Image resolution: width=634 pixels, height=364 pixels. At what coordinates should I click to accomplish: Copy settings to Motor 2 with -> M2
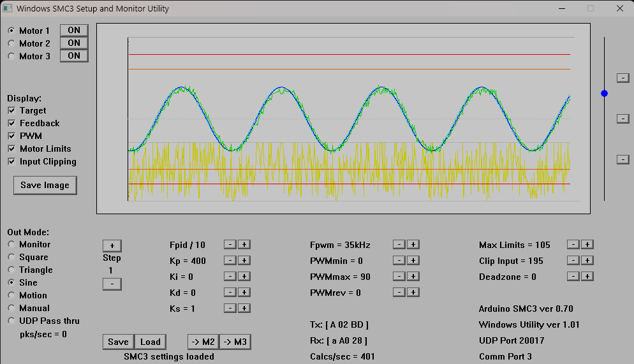click(x=203, y=342)
